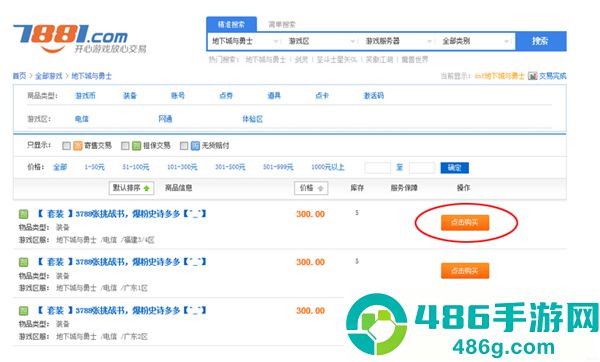Go to 首页 in the breadcrumb
The width and height of the screenshot is (600, 362).
pos(19,76)
